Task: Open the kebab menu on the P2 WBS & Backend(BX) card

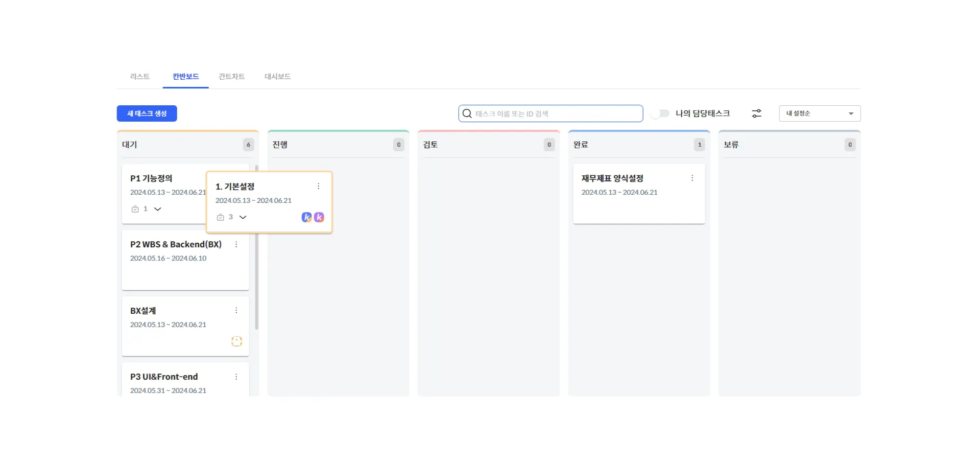Action: [236, 244]
